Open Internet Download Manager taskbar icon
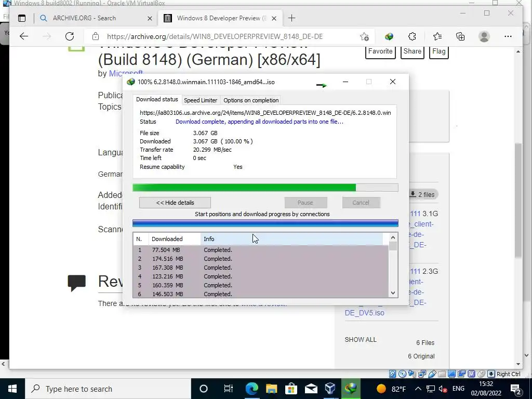 click(351, 389)
